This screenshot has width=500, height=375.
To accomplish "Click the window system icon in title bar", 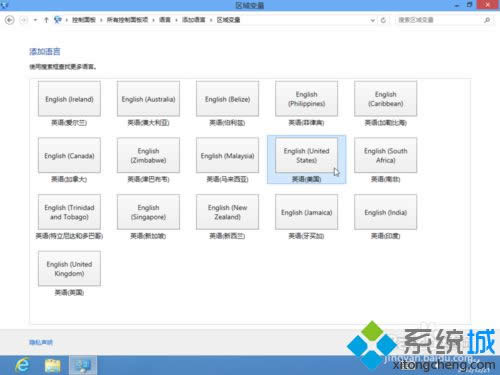I will point(5,5).
